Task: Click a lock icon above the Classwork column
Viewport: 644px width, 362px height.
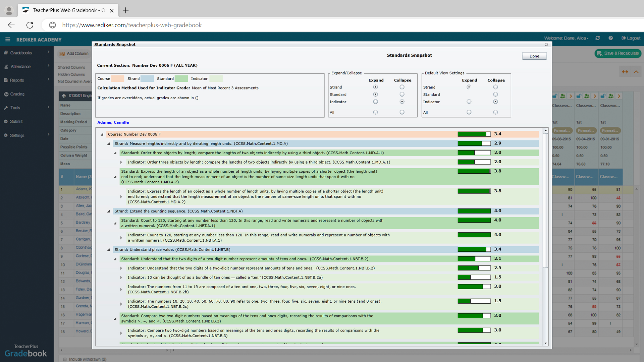Action: [x=555, y=96]
